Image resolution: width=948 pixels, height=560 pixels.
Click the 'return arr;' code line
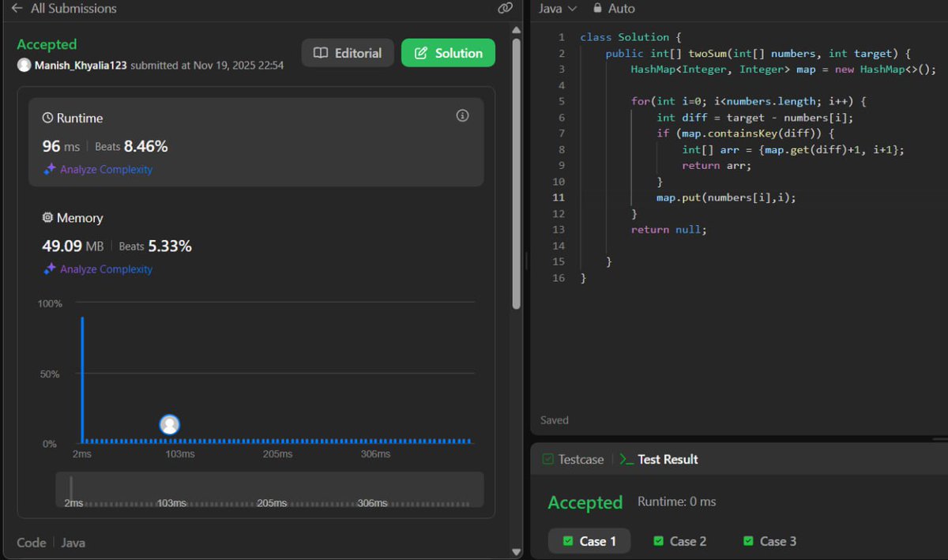click(717, 165)
